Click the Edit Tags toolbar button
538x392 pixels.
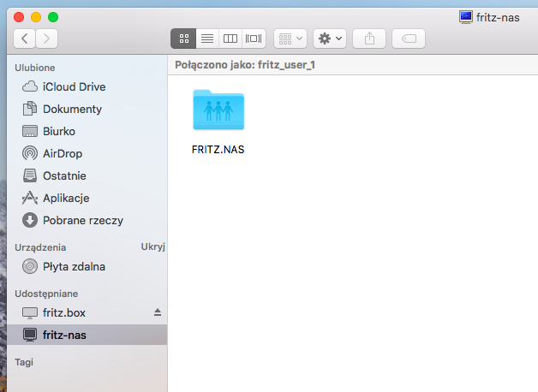pos(409,39)
